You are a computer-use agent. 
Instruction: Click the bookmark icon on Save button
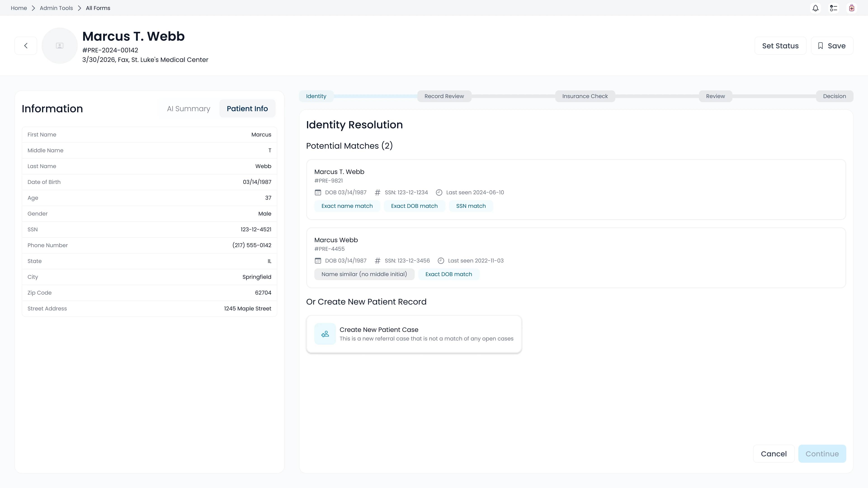point(821,46)
